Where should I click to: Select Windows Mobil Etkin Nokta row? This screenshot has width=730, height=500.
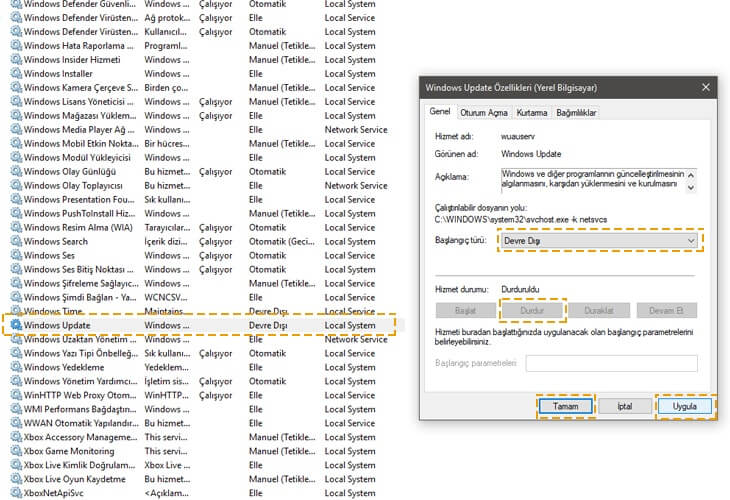click(x=199, y=143)
